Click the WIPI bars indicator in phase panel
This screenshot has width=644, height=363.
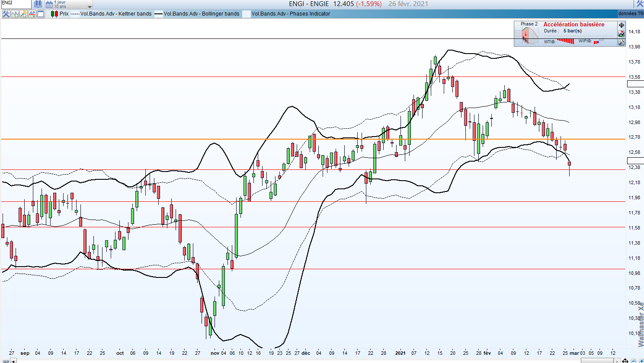[599, 41]
